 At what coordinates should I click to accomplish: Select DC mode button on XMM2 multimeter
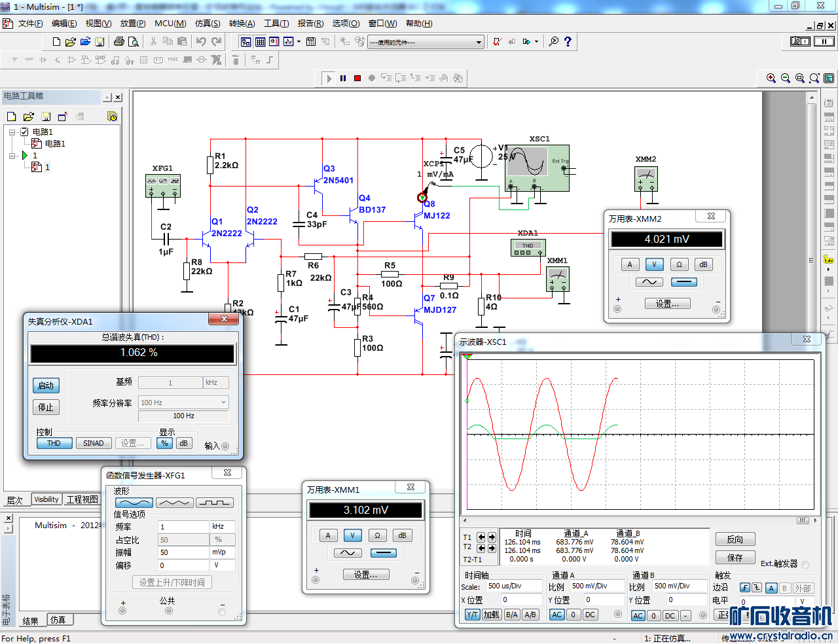pyautogui.click(x=683, y=282)
